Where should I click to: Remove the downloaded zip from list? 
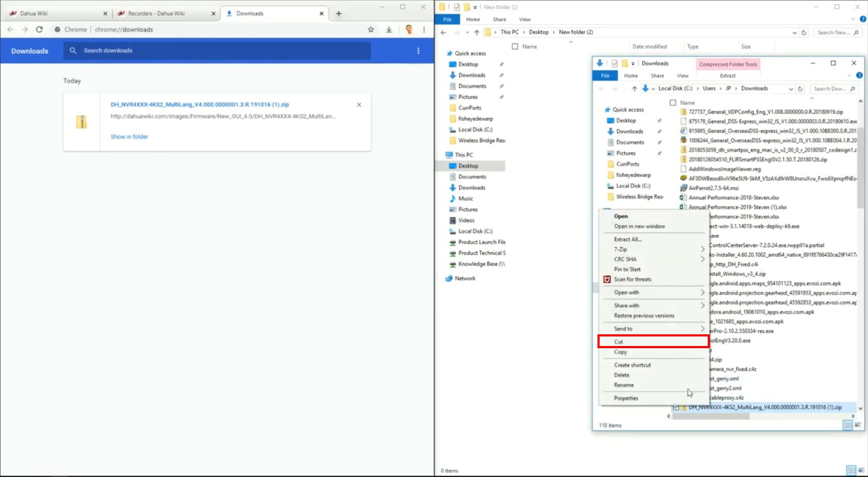point(359,105)
